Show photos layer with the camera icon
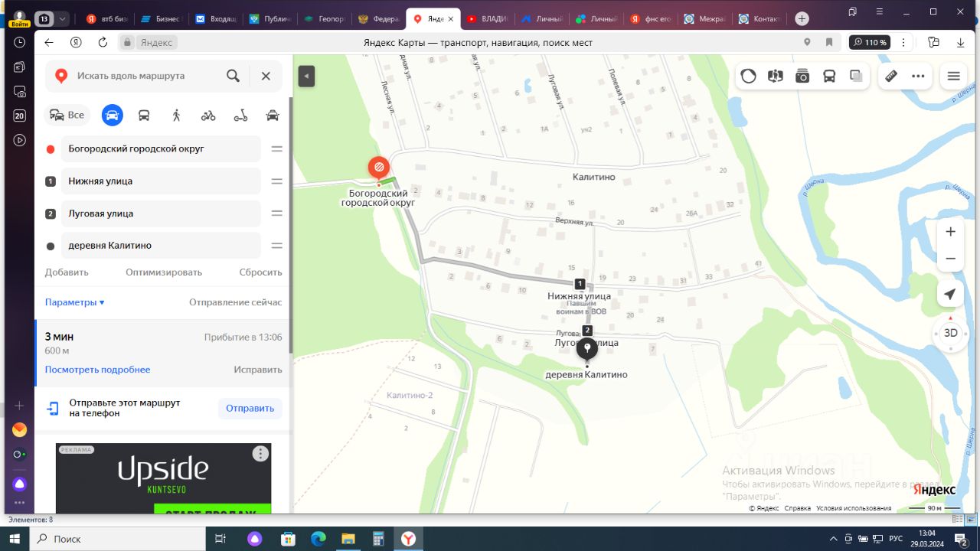 [x=802, y=76]
